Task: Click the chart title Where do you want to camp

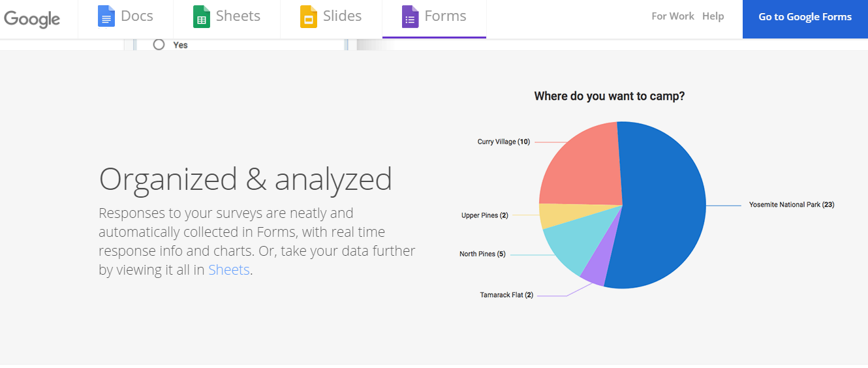Action: pos(609,96)
